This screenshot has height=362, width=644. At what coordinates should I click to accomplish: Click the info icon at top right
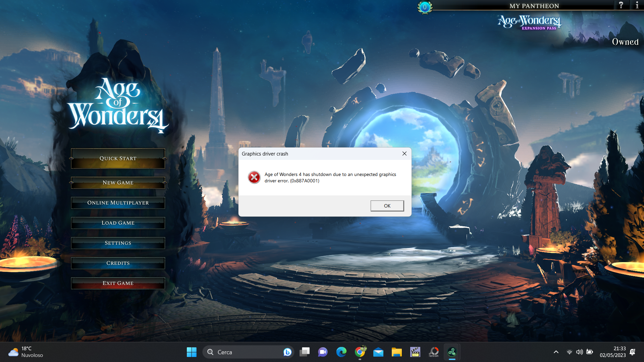click(x=637, y=5)
